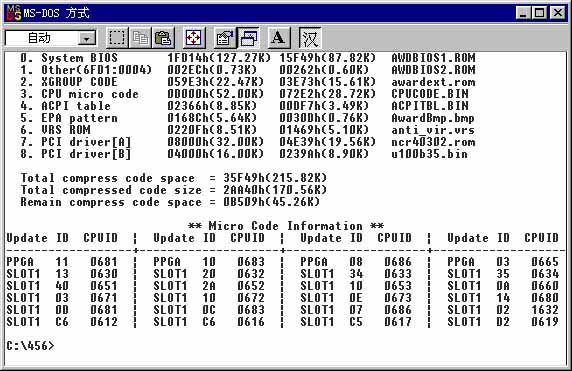Close the MS-DOS window

558,13
